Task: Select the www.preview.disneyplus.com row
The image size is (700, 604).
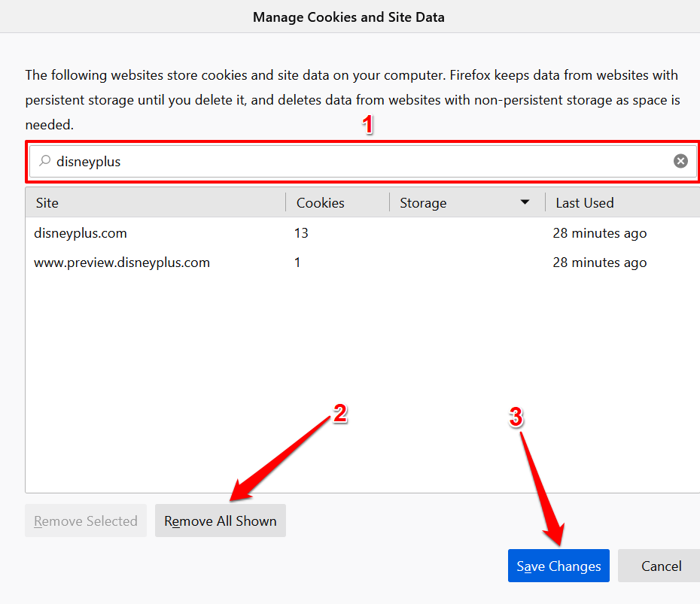Action: click(122, 263)
